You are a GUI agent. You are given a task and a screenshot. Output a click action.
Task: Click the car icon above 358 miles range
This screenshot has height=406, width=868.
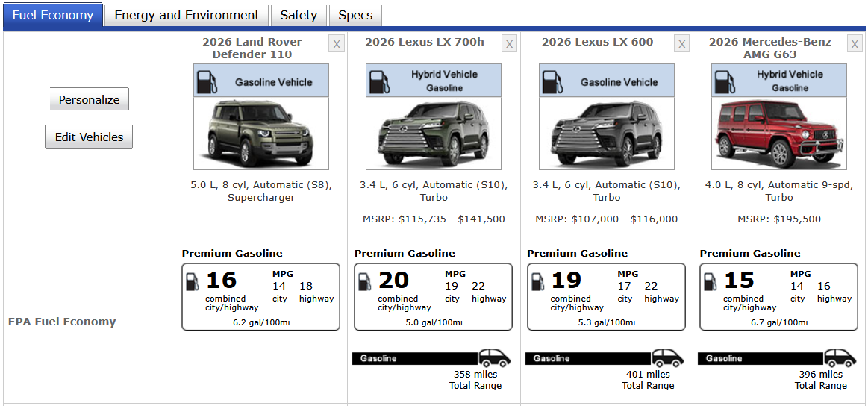coord(494,357)
